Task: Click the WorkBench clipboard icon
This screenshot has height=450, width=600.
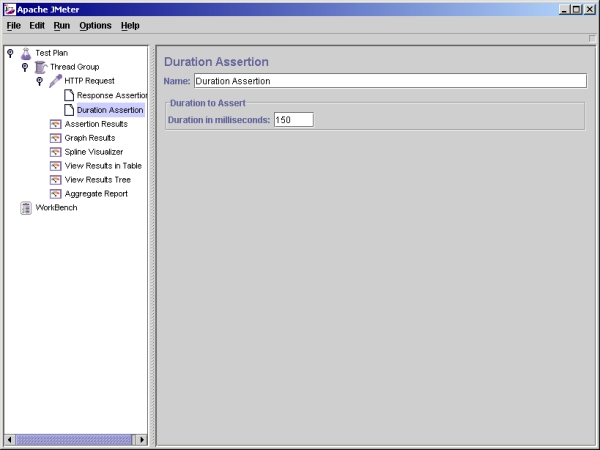Action: point(26,208)
